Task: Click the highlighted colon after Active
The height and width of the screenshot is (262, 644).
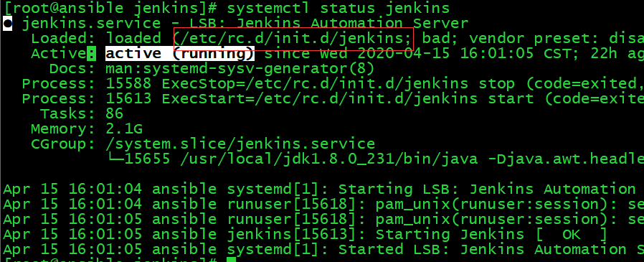Action: point(91,54)
